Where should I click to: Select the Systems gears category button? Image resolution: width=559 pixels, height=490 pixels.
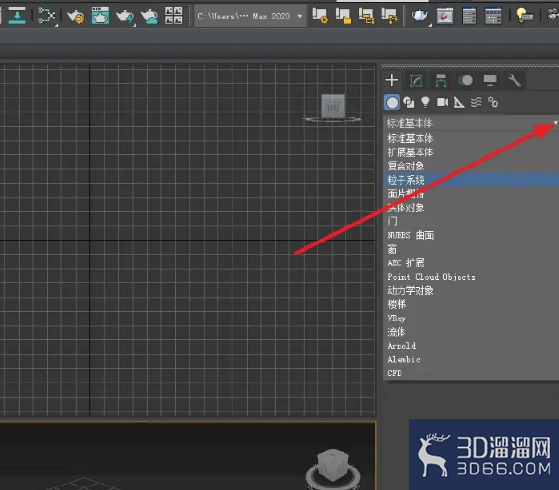click(493, 102)
